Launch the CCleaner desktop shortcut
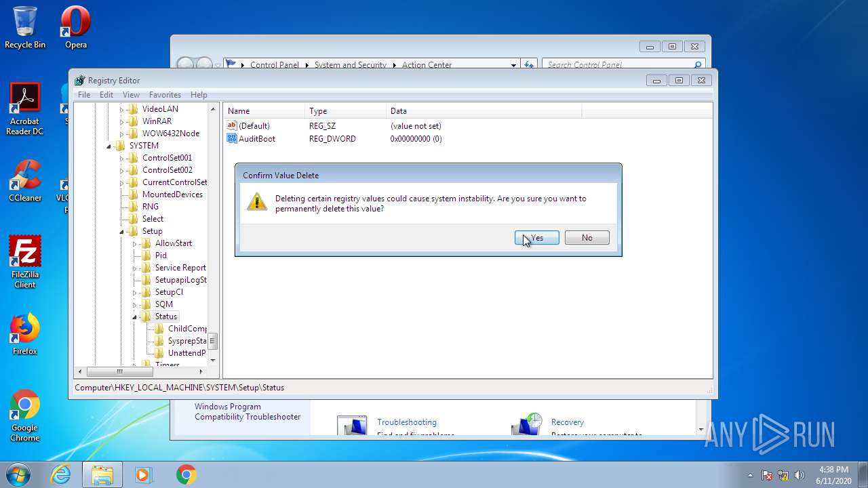Screen dimensions: 868x488 (25, 181)
